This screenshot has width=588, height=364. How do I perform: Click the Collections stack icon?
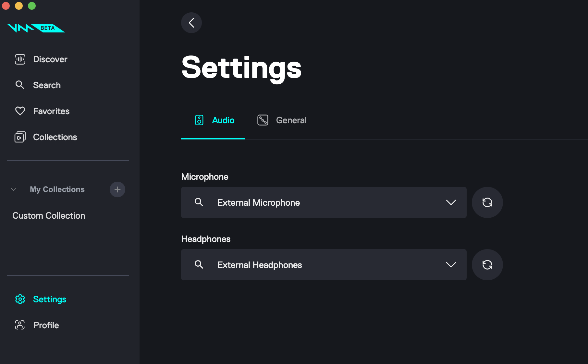[x=20, y=137]
